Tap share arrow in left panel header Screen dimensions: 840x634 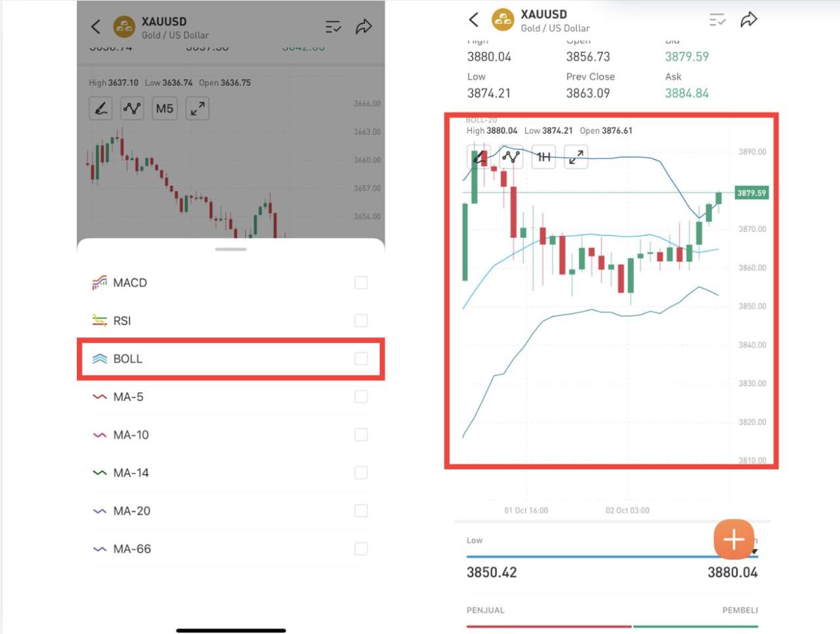coord(364,26)
